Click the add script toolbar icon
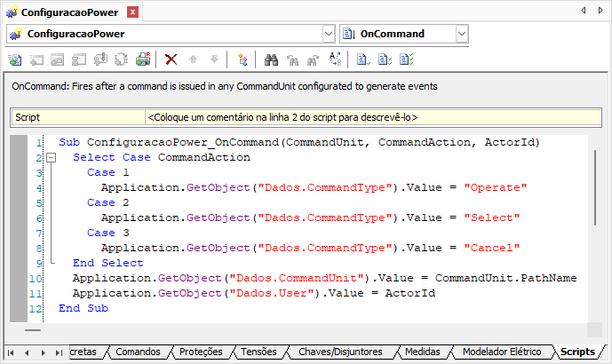This screenshot has width=612, height=364. tap(15, 59)
